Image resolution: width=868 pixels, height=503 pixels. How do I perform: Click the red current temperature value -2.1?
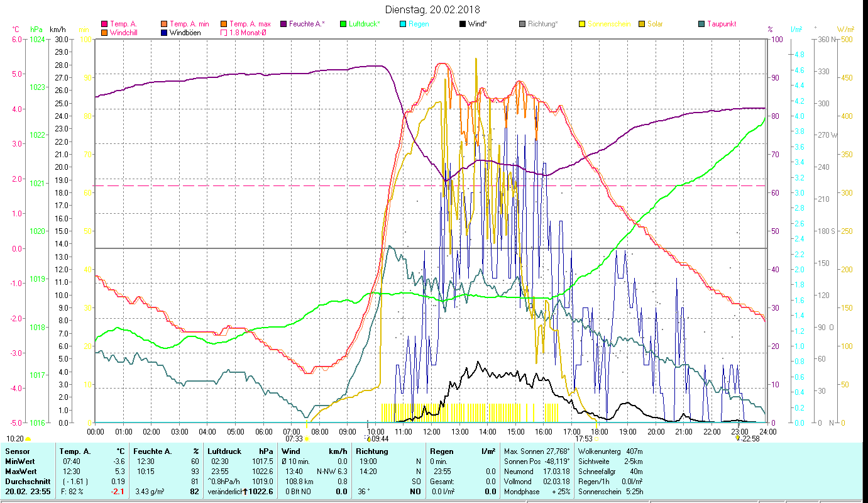119,491
